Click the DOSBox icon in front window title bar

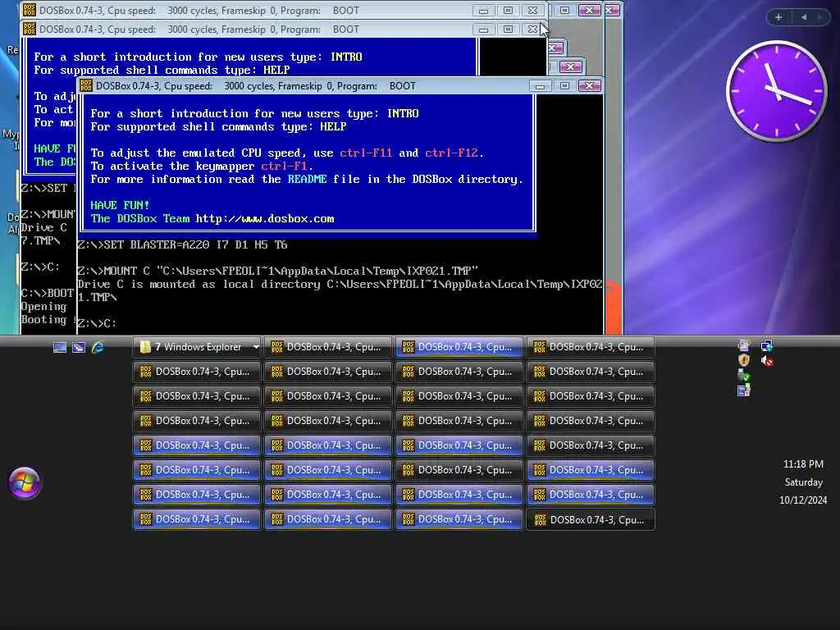[85, 85]
